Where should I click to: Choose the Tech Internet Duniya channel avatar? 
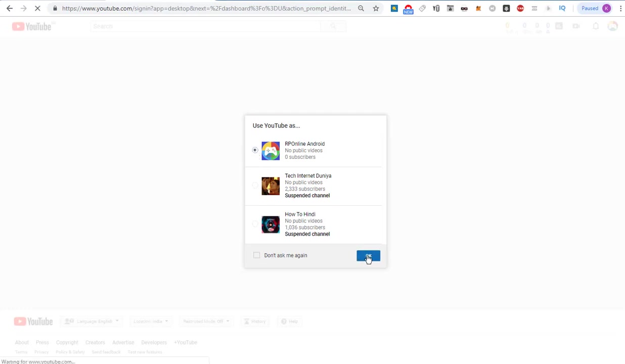271,186
